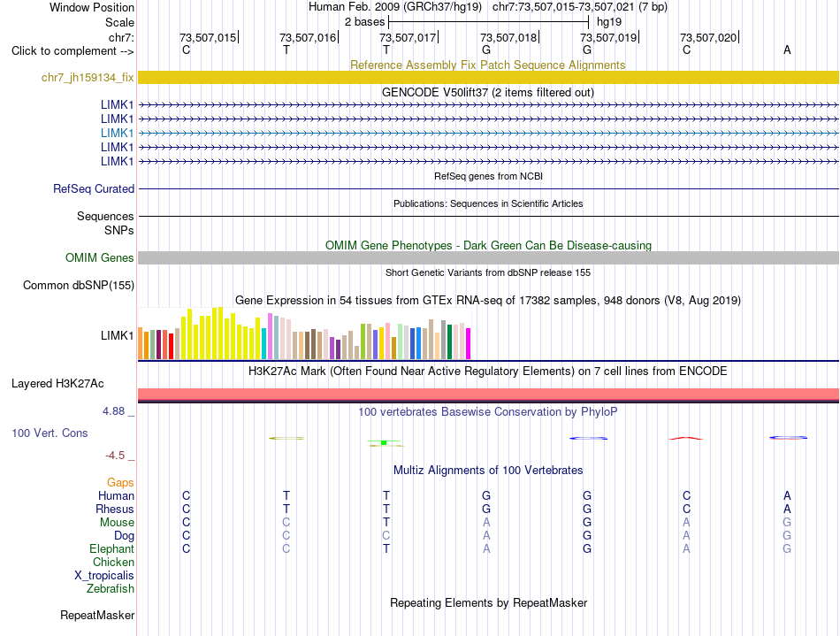Click the 'Click to complement -->' label
Image resolution: width=840 pixels, height=636 pixels.
click(73, 51)
